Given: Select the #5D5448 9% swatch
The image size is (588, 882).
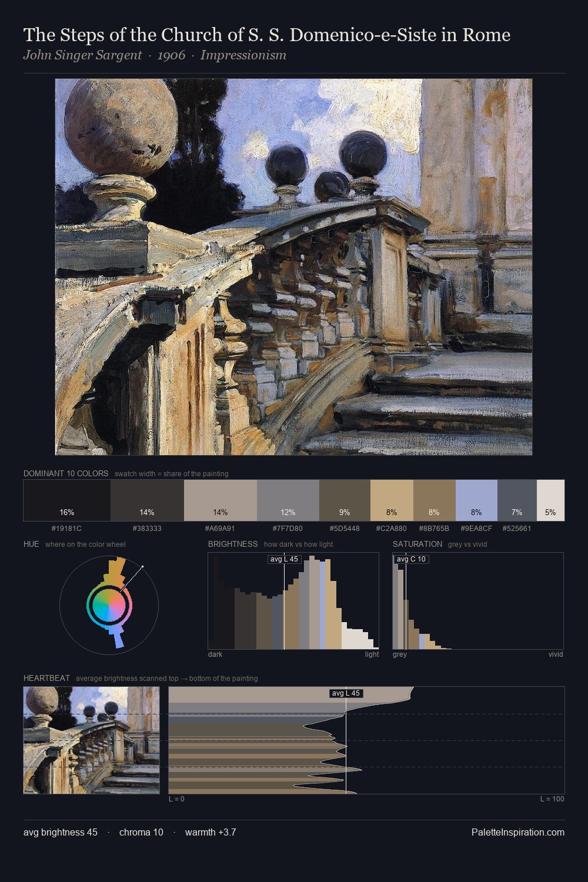Looking at the screenshot, I should point(345,500).
